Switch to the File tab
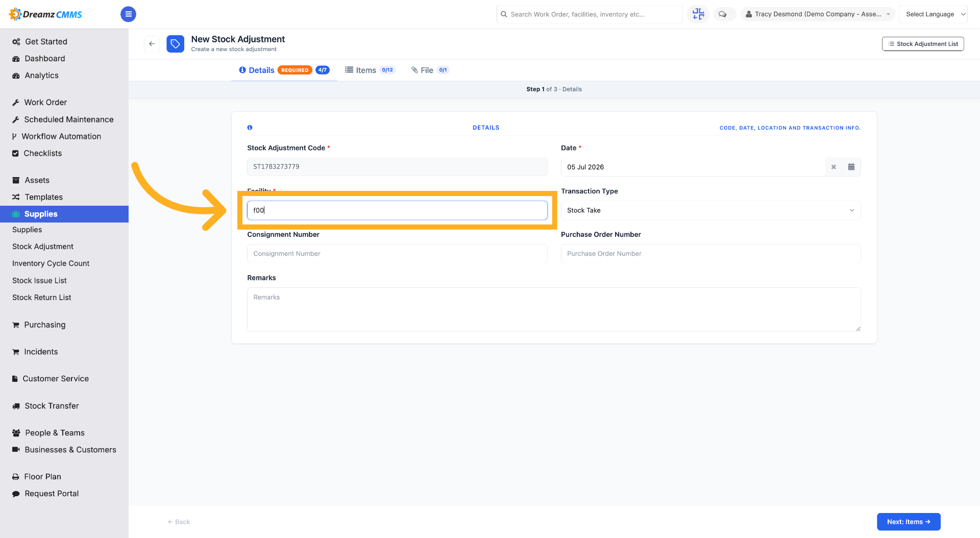The height and width of the screenshot is (538, 980). [430, 70]
